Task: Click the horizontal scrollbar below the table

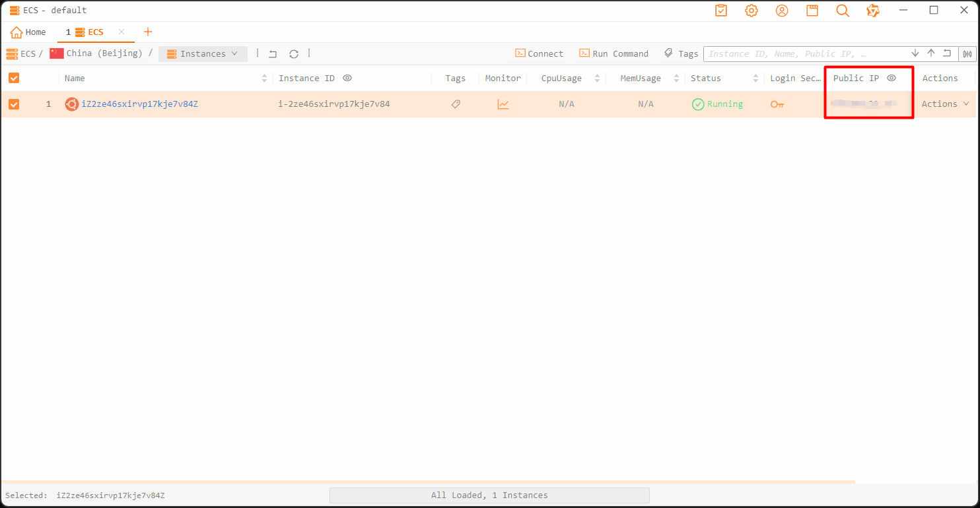Action: point(428,482)
